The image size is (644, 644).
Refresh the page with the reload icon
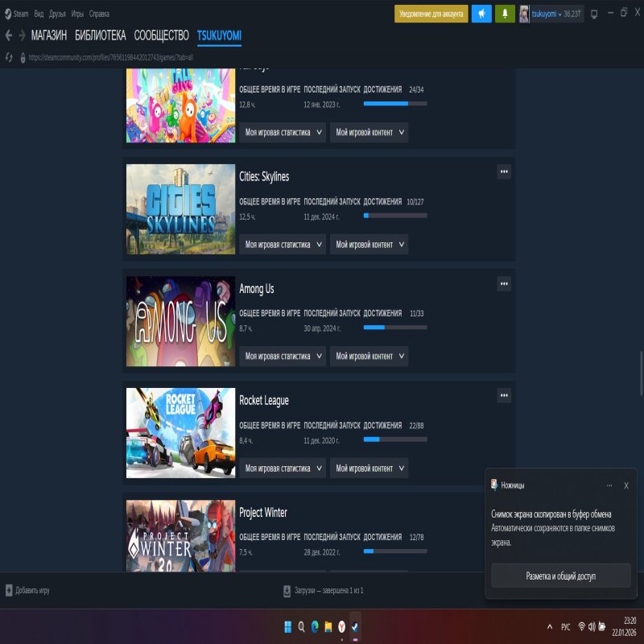click(10, 57)
